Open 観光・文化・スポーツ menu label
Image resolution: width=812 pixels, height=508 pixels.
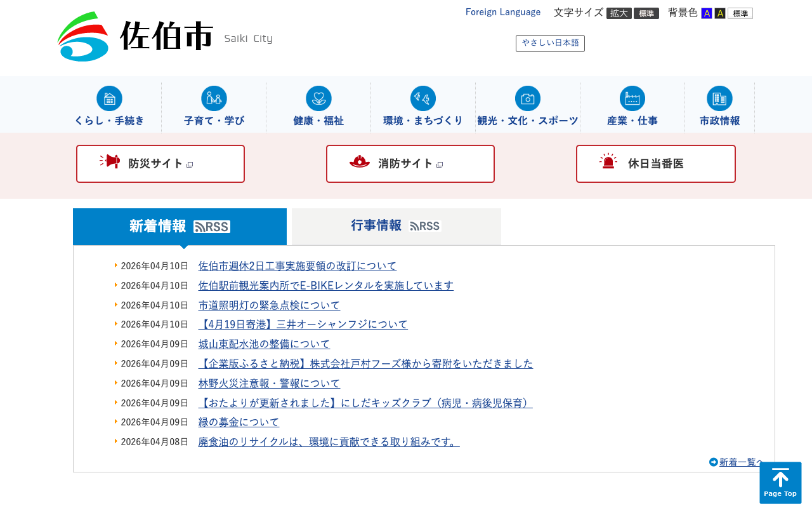528,121
